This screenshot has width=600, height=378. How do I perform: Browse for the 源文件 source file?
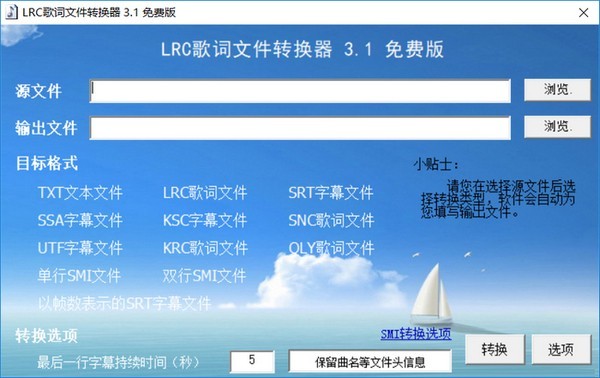click(557, 90)
